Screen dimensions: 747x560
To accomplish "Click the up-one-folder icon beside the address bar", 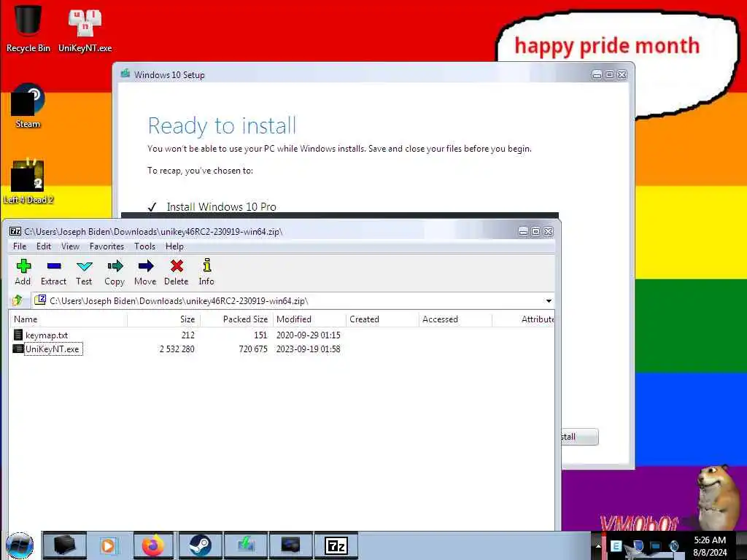I will [x=18, y=300].
